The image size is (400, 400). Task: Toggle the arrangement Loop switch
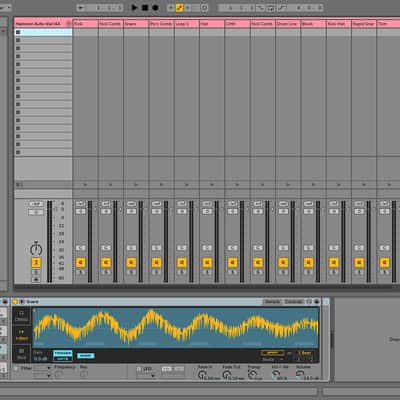point(271,8)
